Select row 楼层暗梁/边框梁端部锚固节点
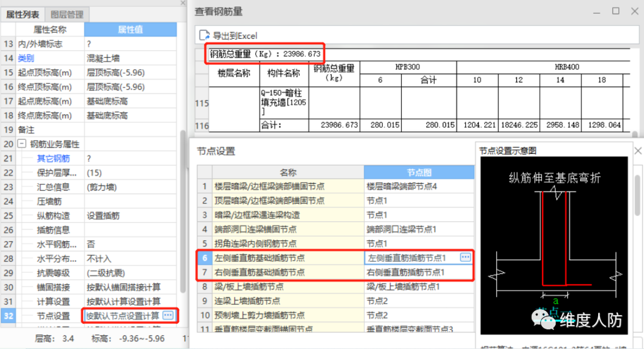The height and width of the screenshot is (349, 644). (335, 186)
